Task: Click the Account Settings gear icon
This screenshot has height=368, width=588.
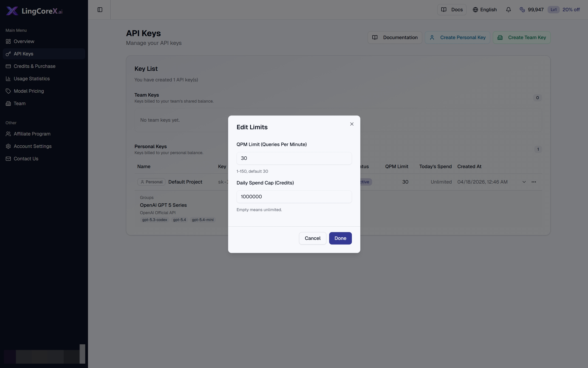Action: [8, 146]
